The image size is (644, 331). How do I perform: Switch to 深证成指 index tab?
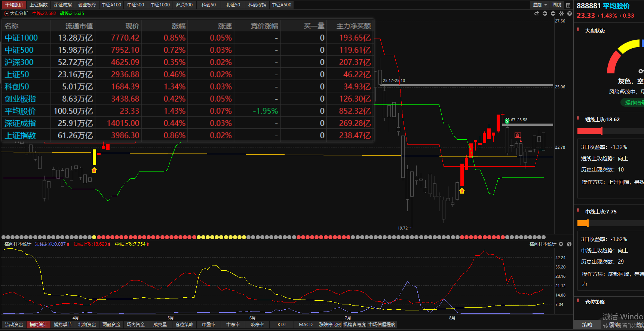pyautogui.click(x=63, y=5)
